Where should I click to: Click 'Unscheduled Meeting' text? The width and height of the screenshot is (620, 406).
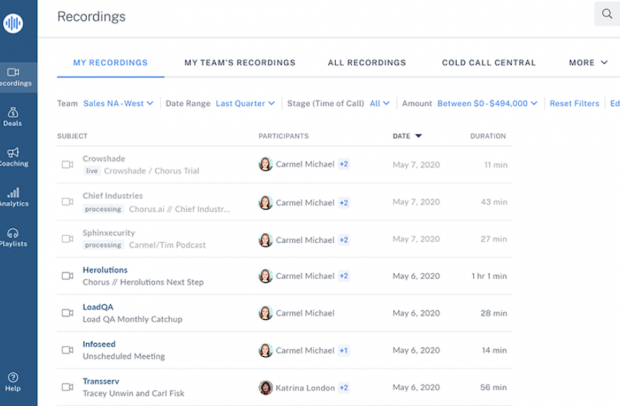(x=124, y=357)
